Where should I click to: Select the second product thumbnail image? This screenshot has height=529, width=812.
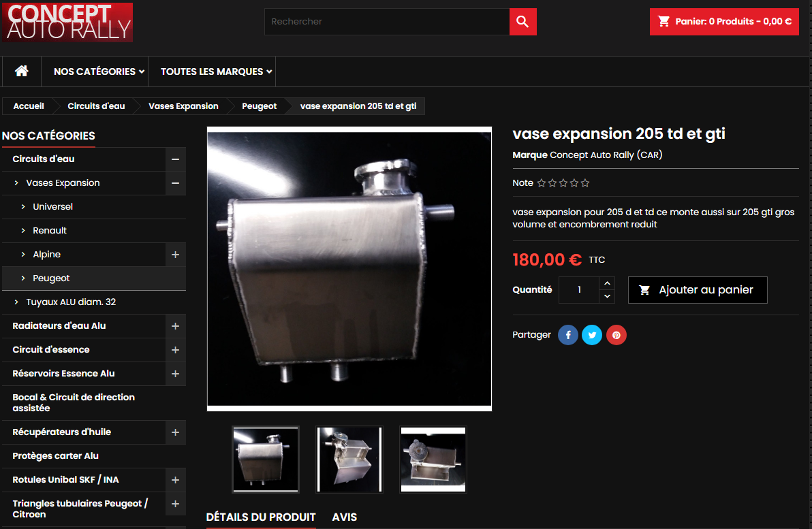point(349,460)
